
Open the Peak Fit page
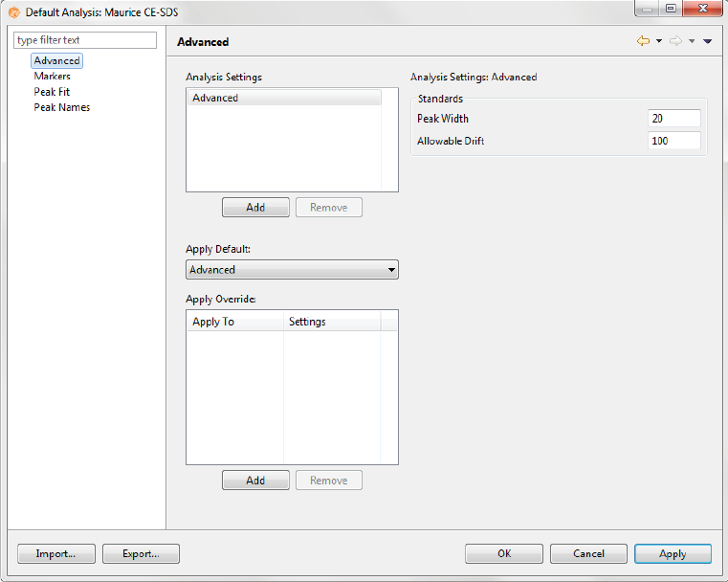(x=52, y=92)
